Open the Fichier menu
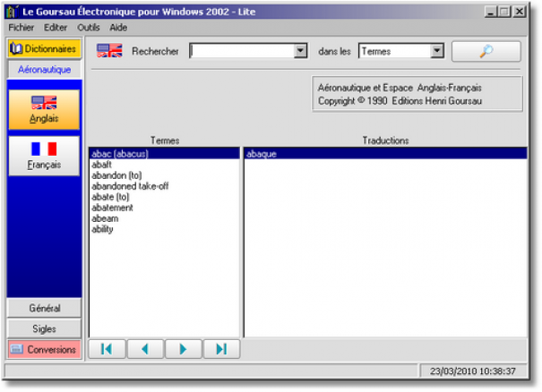 point(22,27)
